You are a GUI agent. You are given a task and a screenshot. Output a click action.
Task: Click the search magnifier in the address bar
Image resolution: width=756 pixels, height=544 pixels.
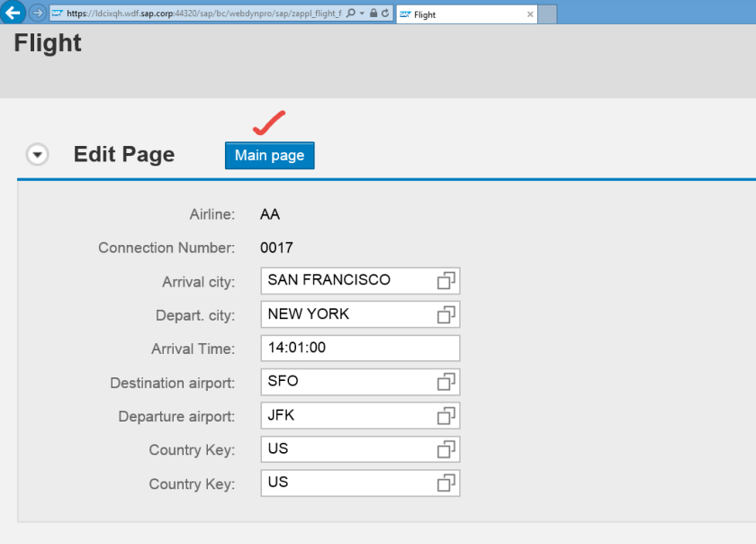(351, 14)
